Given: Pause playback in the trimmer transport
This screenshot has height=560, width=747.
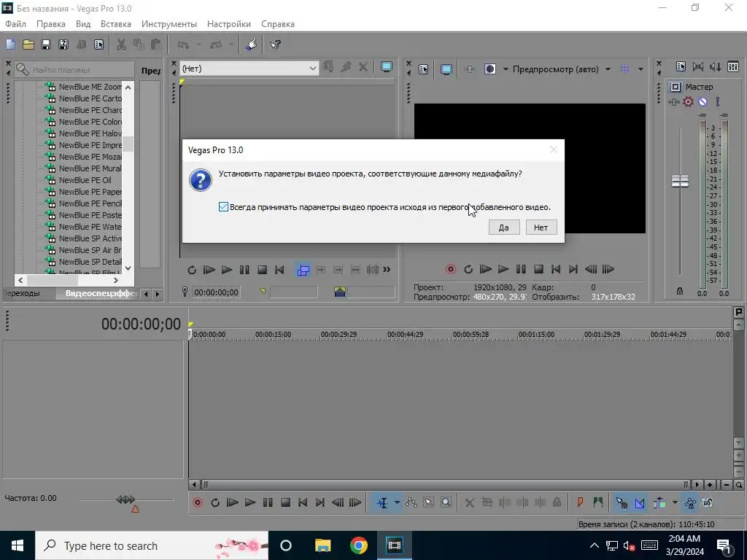Looking at the screenshot, I should (x=244, y=270).
